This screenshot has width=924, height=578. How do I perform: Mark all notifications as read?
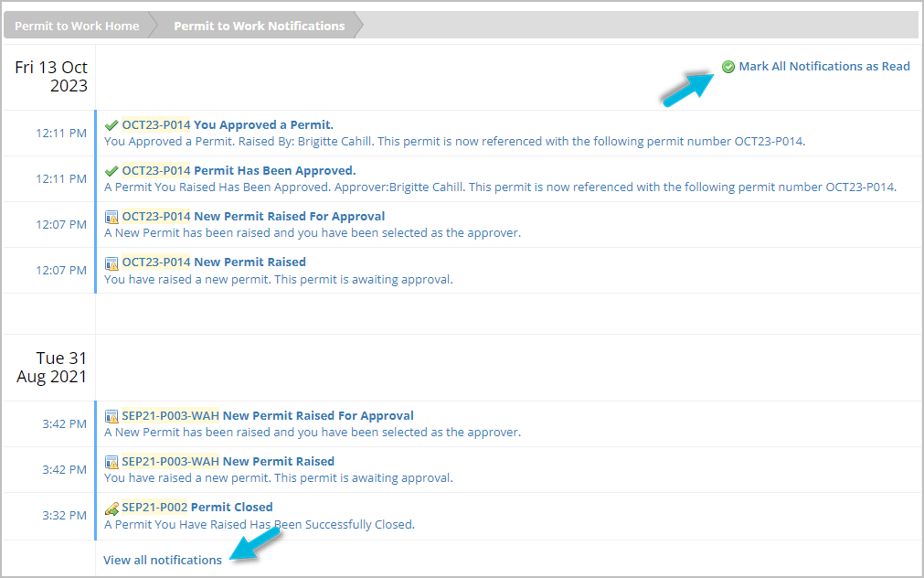tap(823, 66)
